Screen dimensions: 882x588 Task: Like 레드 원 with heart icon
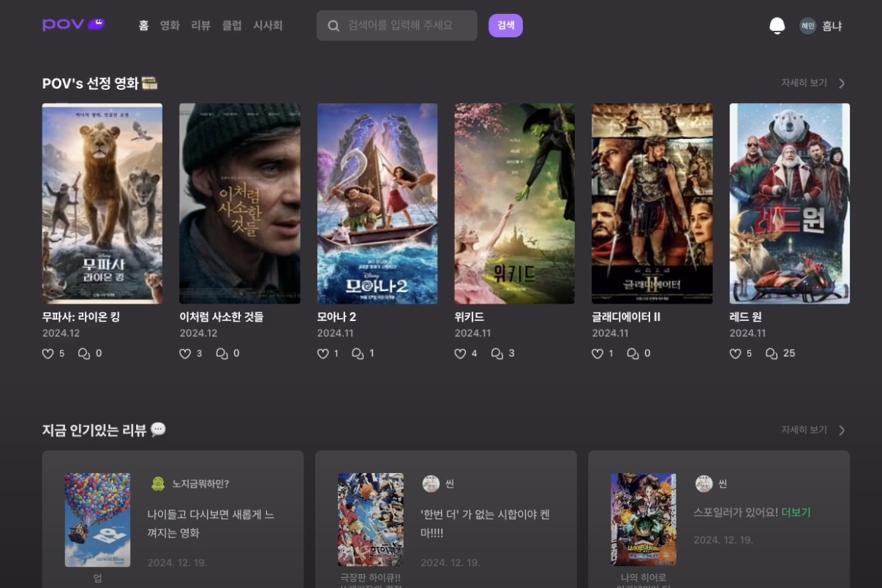735,354
